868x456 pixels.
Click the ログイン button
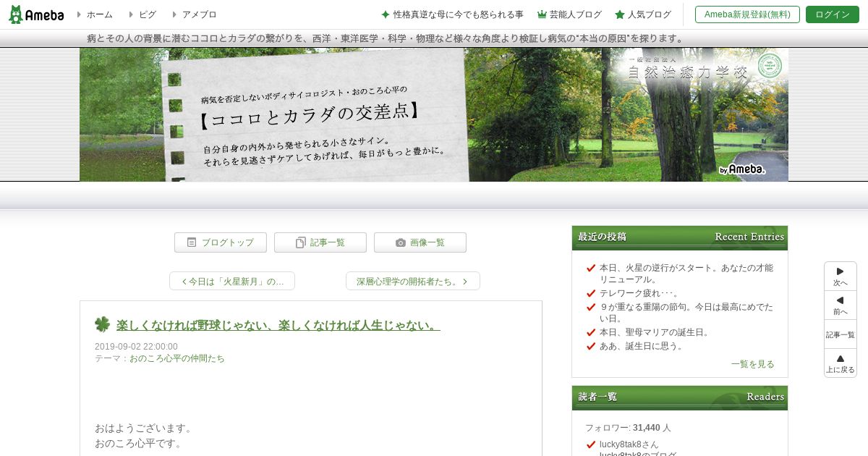(x=833, y=14)
